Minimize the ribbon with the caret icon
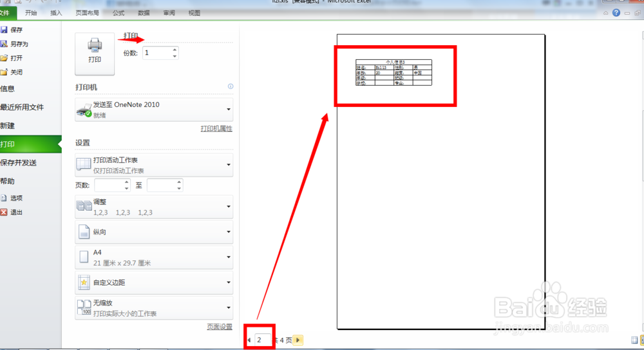This screenshot has width=644, height=350. pos(606,13)
